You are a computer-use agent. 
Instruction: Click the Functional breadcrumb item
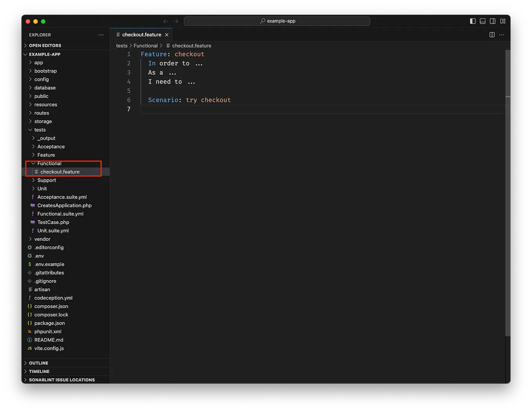pos(145,46)
